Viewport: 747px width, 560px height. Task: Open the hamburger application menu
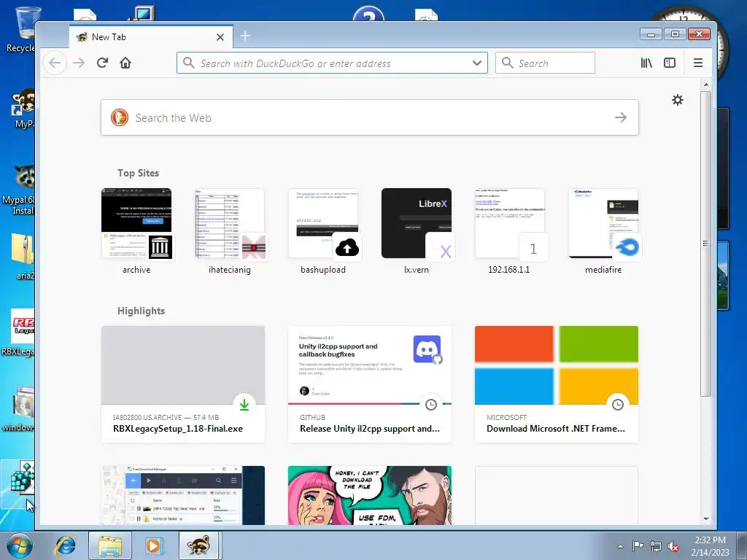coord(698,63)
